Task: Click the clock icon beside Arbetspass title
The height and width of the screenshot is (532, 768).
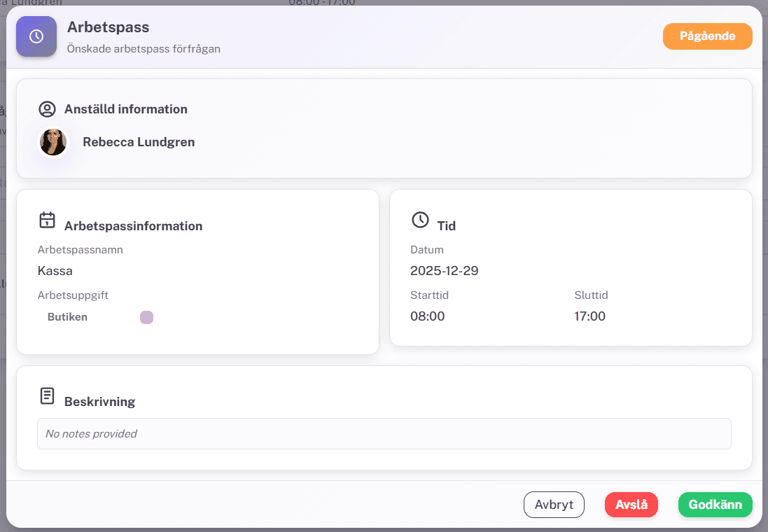Action: click(x=36, y=36)
